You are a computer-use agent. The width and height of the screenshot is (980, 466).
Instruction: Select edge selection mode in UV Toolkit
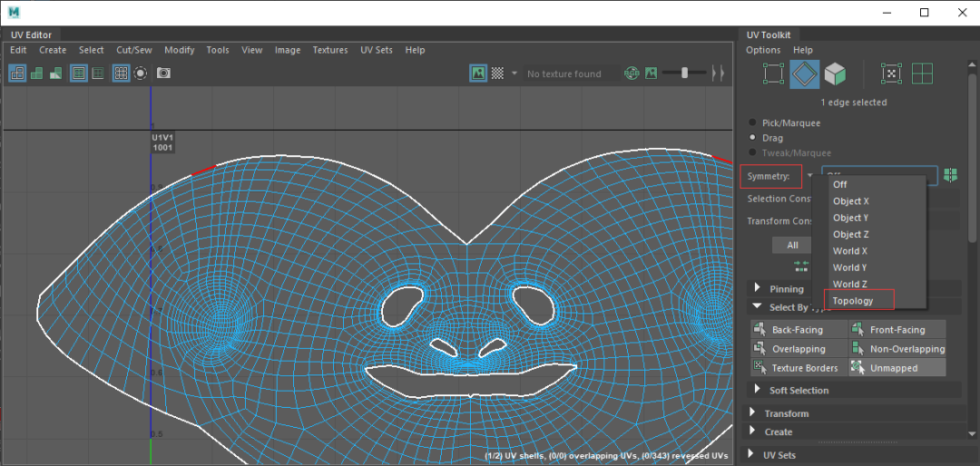[x=804, y=74]
